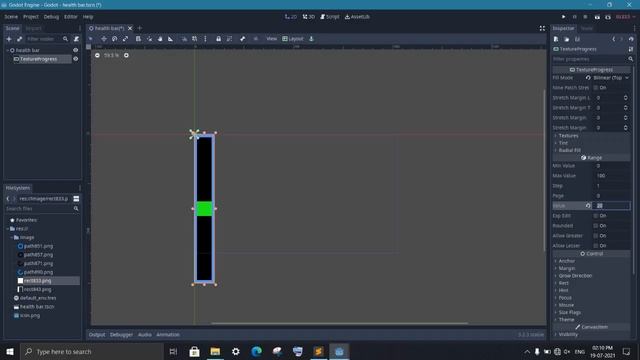640x360 pixels.
Task: Add a new node with plus icon
Action: pos(9,39)
